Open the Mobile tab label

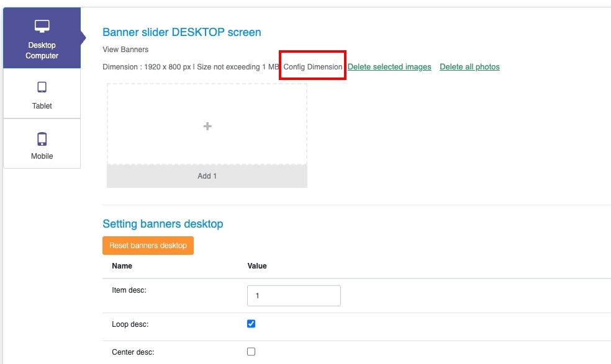tap(42, 156)
